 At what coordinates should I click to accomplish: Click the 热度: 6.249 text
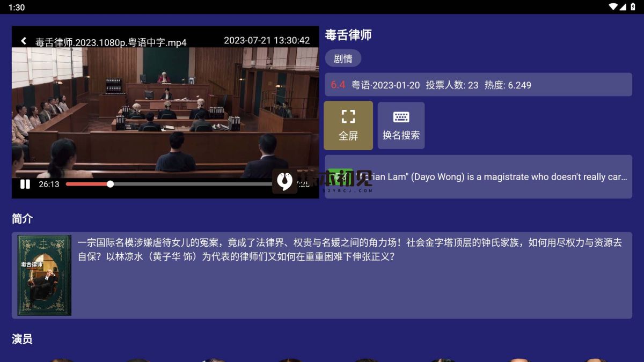coord(508,85)
